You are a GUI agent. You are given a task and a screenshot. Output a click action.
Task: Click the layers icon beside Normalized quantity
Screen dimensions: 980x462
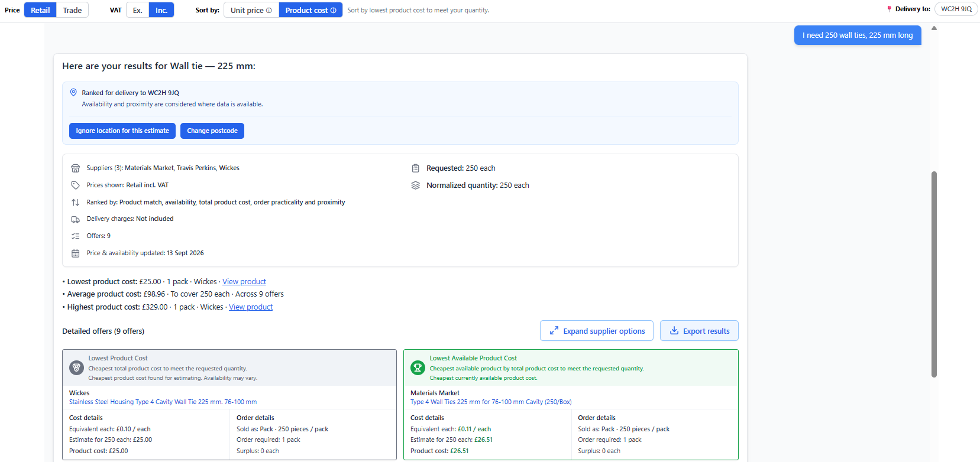click(x=415, y=186)
